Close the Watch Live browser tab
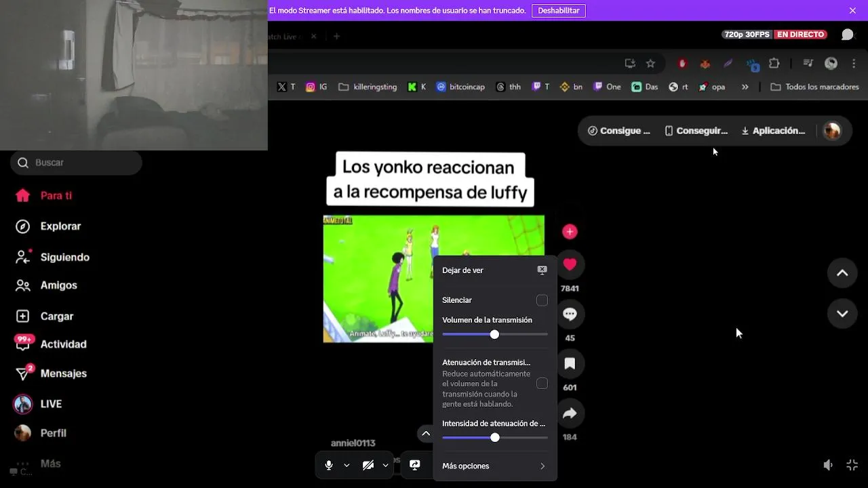Viewport: 868px width, 488px height. (x=313, y=37)
